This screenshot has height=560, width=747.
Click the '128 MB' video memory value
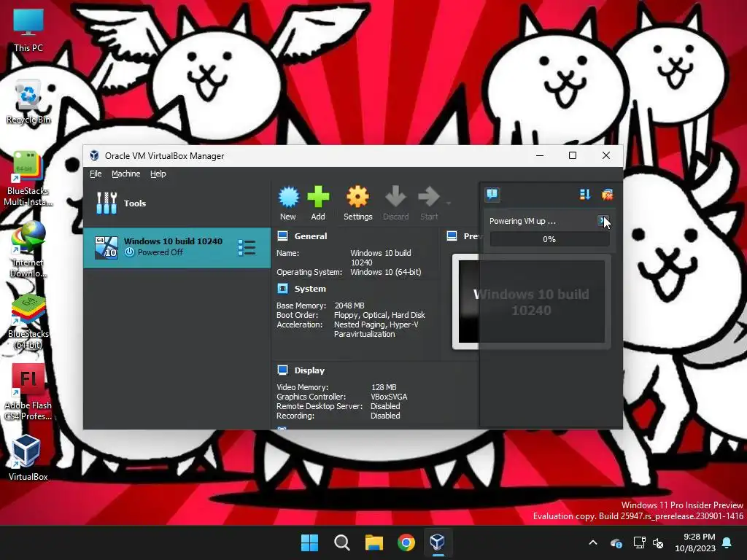[x=384, y=387]
